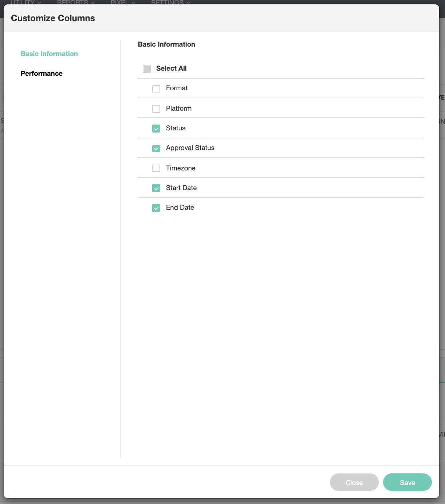Enable the Timezone column checkbox
The image size is (445, 504).
156,168
